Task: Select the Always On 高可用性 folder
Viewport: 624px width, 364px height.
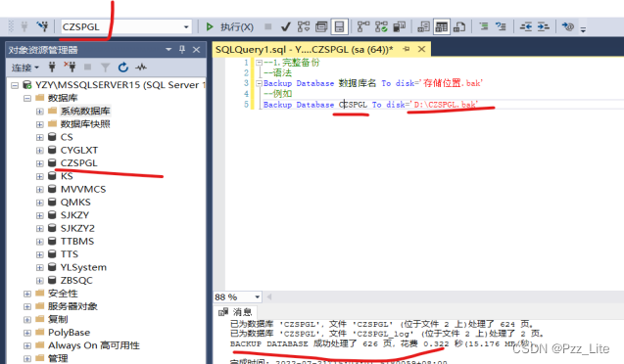Action: [93, 345]
